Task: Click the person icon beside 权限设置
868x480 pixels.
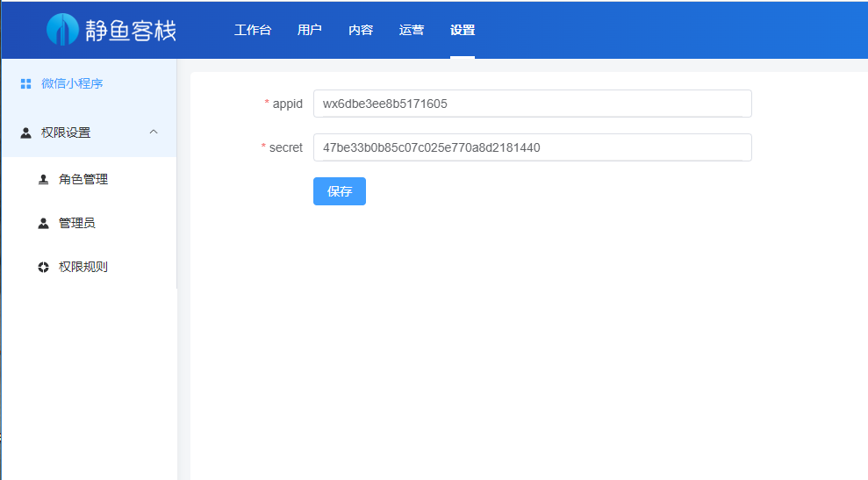Action: point(25,133)
